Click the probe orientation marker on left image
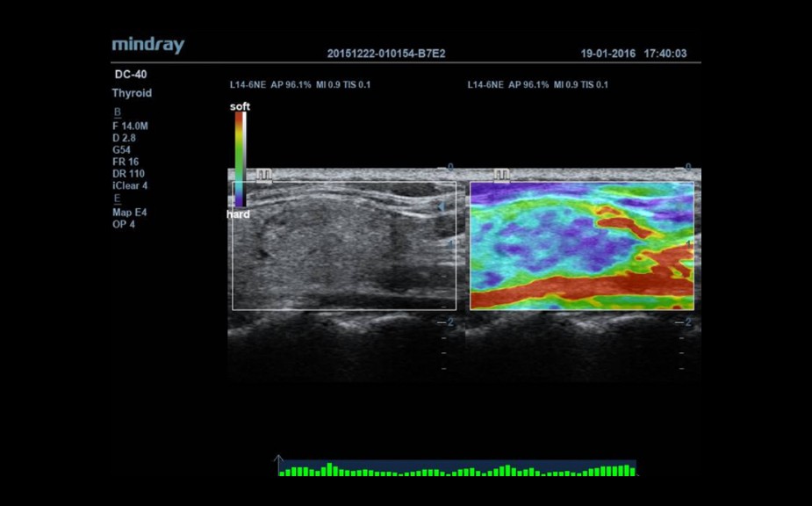This screenshot has width=812, height=506. pyautogui.click(x=263, y=176)
